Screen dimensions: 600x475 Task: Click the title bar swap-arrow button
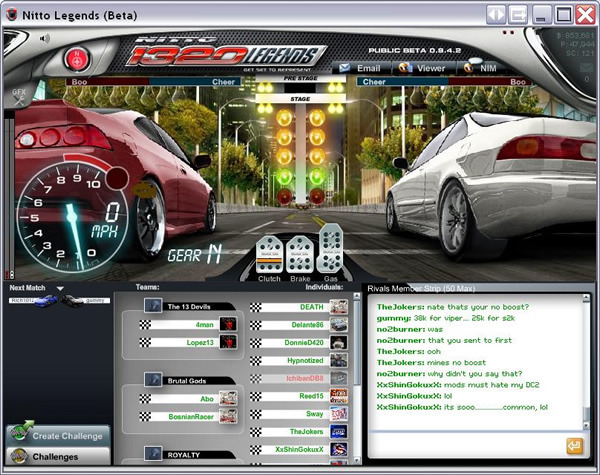pos(518,15)
